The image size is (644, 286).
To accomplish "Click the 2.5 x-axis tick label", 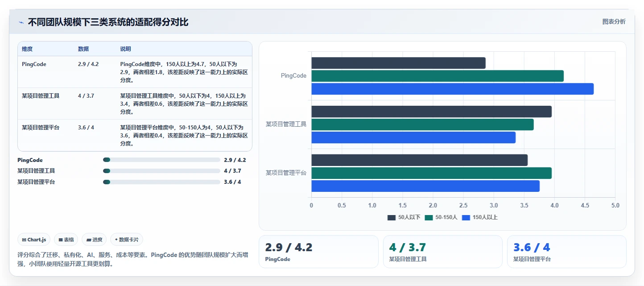I will point(463,205).
